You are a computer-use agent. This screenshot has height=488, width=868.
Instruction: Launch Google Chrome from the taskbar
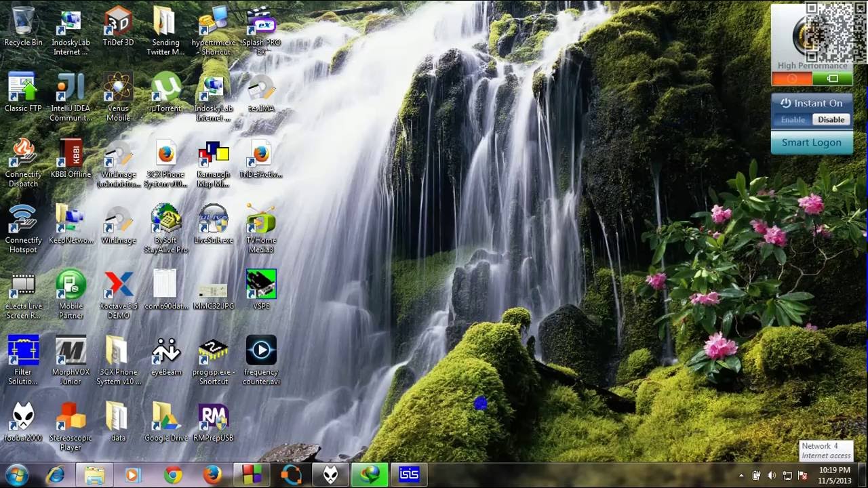point(173,475)
